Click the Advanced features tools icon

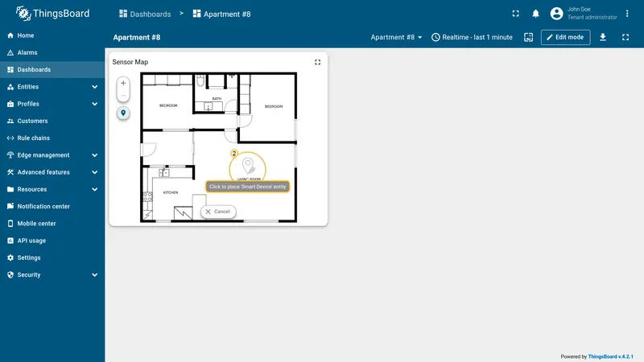(10, 172)
